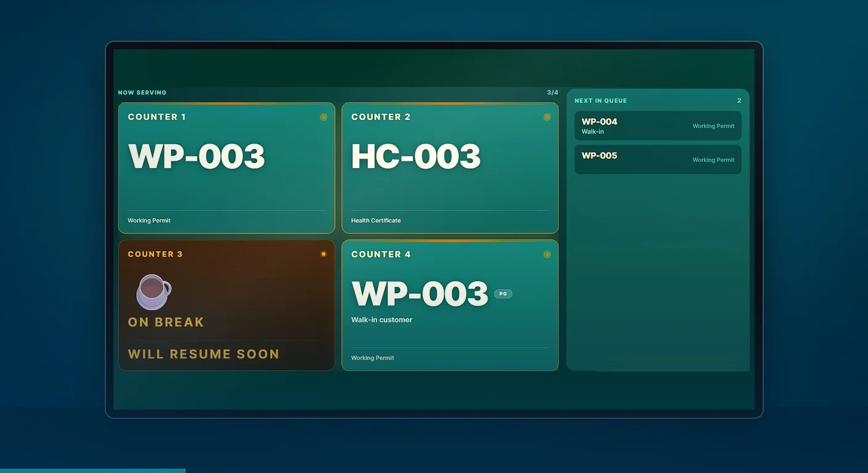Click the Counter 1 WP-003 ticket number
868x473 pixels.
[x=197, y=156]
